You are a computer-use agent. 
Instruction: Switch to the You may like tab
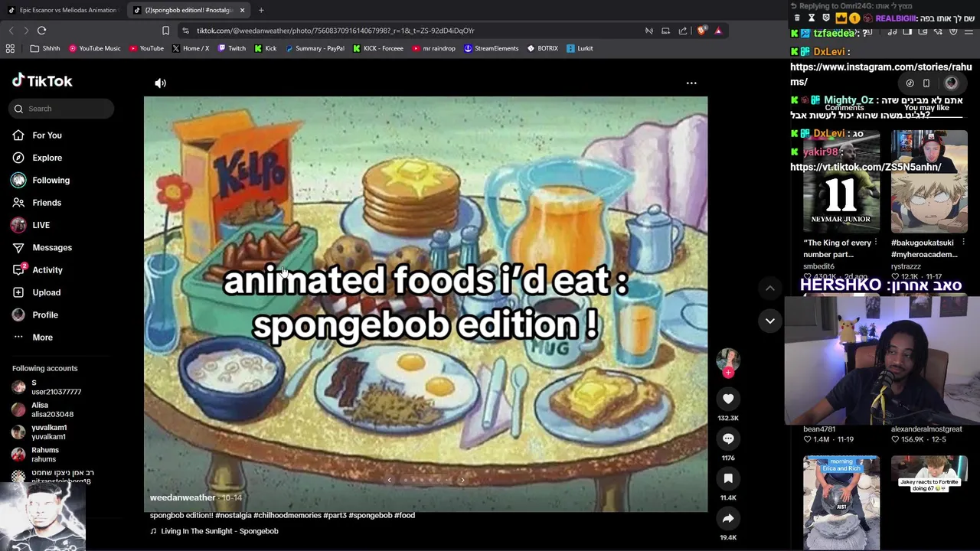point(926,107)
